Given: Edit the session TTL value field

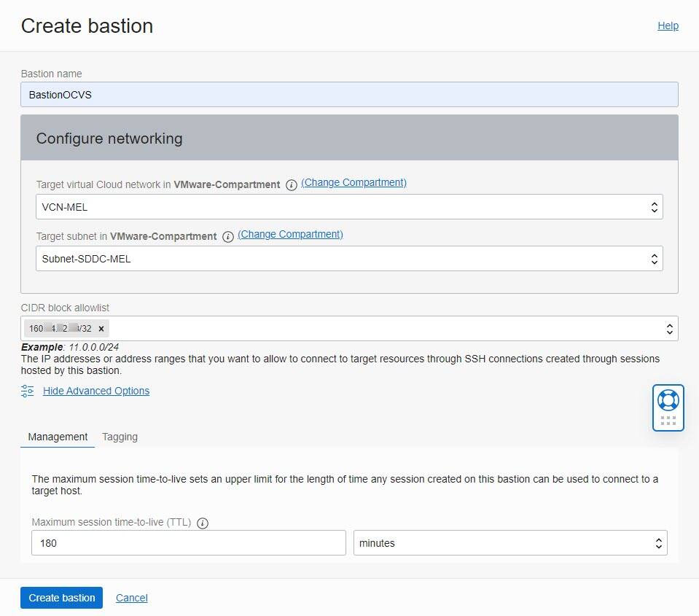Looking at the screenshot, I should click(187, 542).
